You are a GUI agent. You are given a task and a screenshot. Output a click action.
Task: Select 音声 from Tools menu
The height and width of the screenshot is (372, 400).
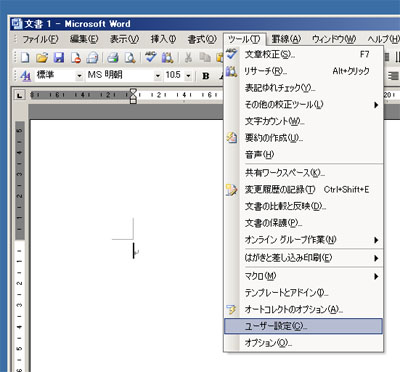coord(304,154)
